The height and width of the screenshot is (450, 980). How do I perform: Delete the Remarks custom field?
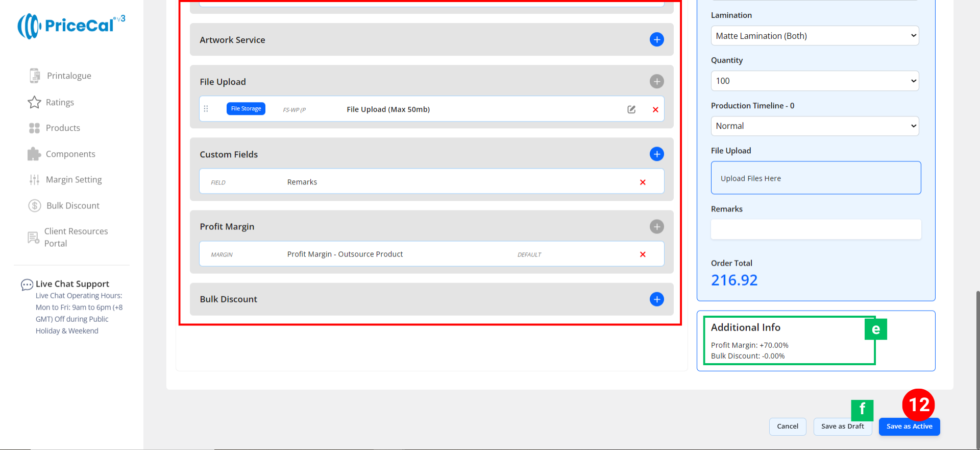643,182
